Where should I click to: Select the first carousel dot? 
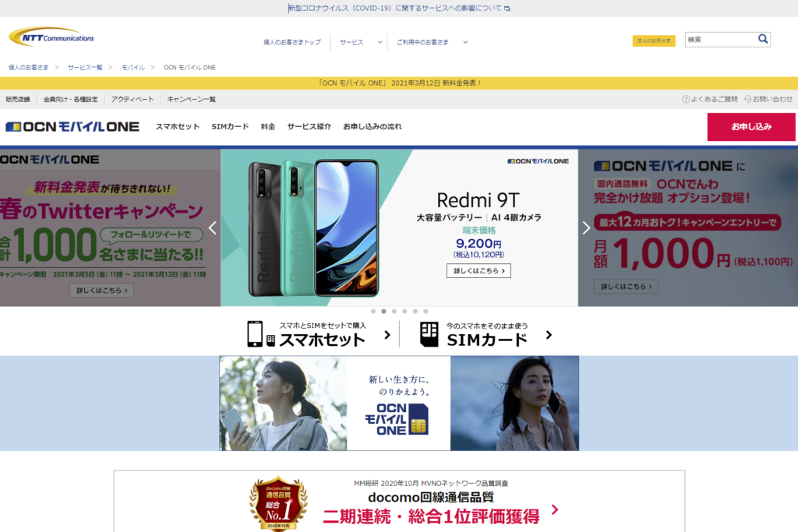tap(373, 312)
